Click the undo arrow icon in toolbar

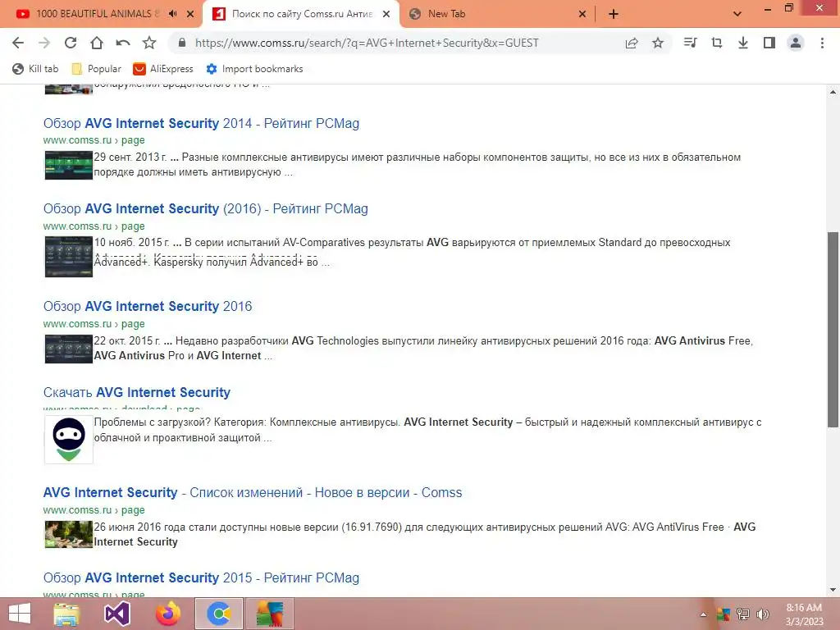point(123,43)
